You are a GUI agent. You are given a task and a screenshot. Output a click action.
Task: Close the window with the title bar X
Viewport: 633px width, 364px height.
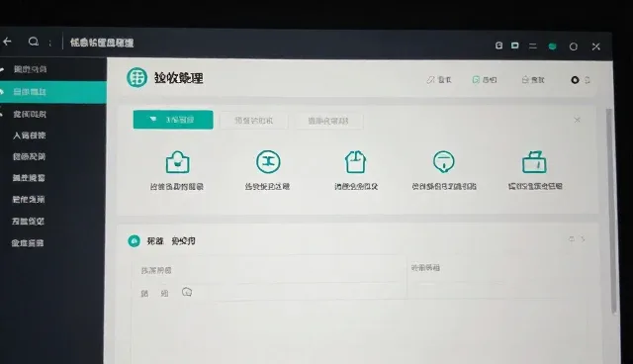[x=595, y=46]
